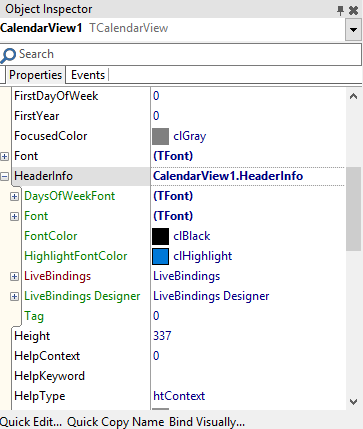The height and width of the screenshot is (429, 363).
Task: Click the FirstDayOfWeek value 0
Action: tap(156, 96)
